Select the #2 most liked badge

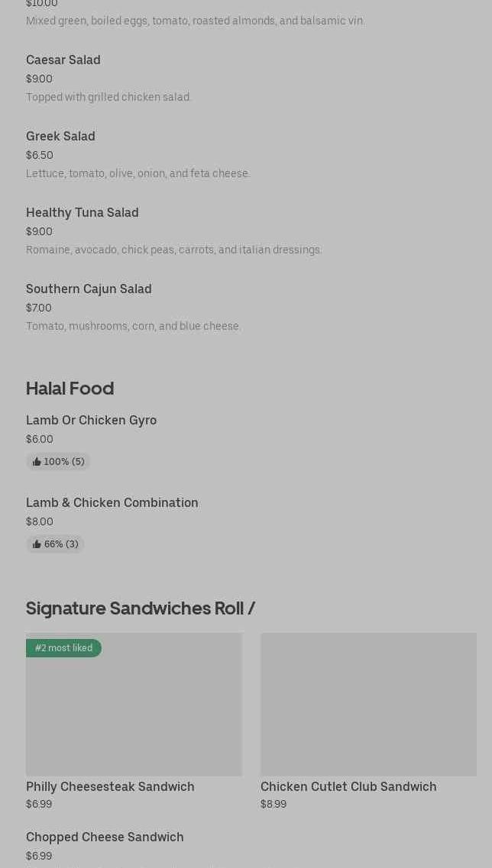coord(63,647)
